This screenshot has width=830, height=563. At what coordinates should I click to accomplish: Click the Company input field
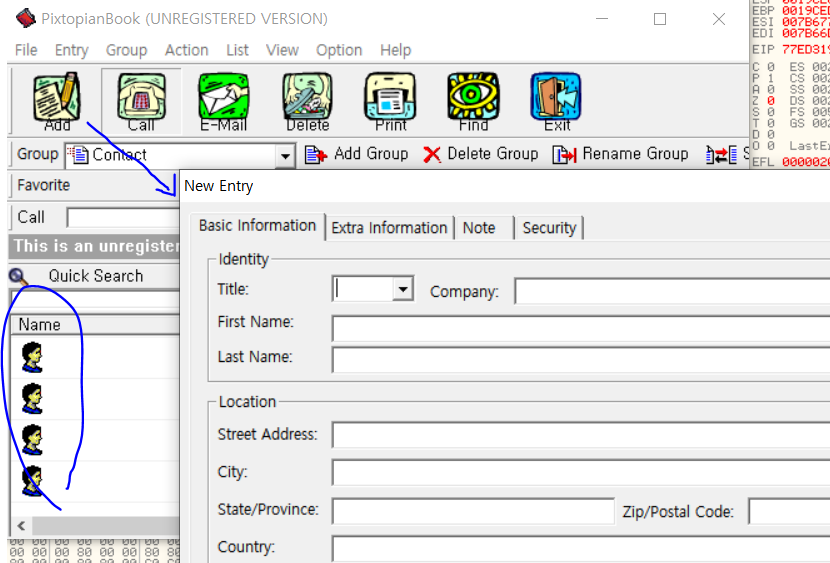click(672, 292)
